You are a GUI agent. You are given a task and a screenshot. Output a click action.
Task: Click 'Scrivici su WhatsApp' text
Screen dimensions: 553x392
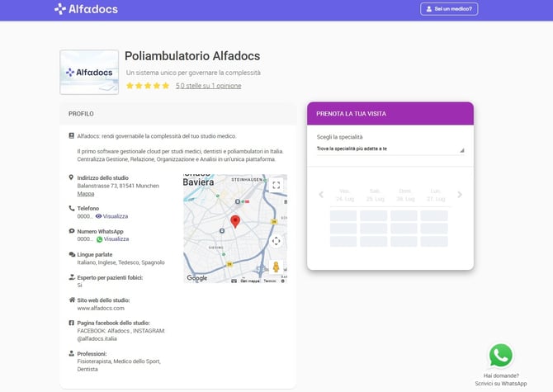click(501, 384)
